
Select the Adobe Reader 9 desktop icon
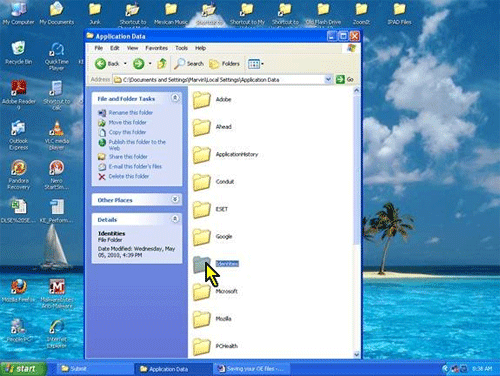(x=18, y=95)
